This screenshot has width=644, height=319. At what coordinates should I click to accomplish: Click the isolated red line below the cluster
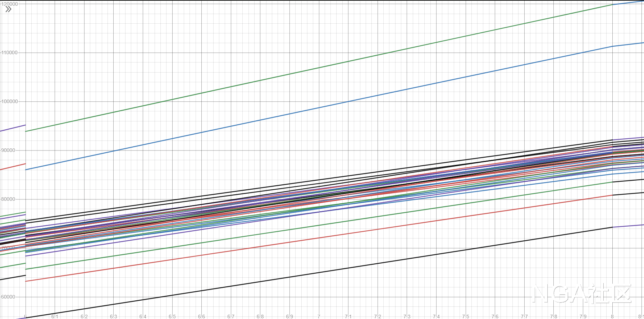(319, 238)
